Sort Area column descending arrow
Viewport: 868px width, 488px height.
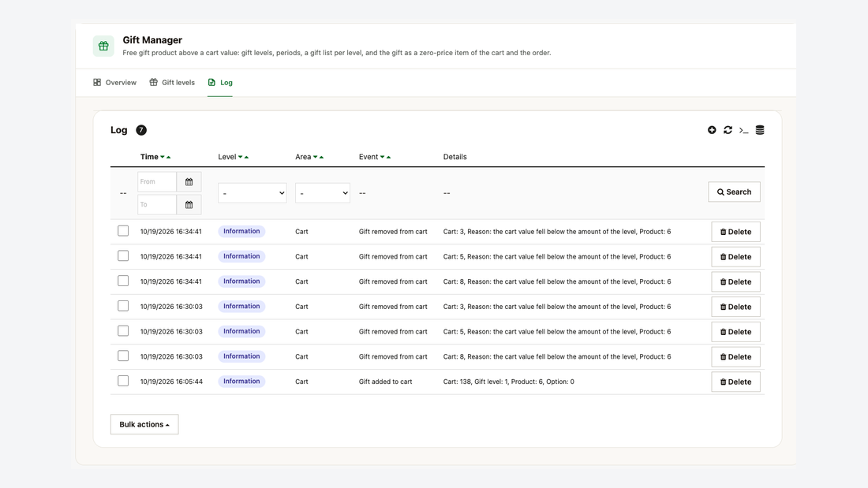[x=316, y=157]
